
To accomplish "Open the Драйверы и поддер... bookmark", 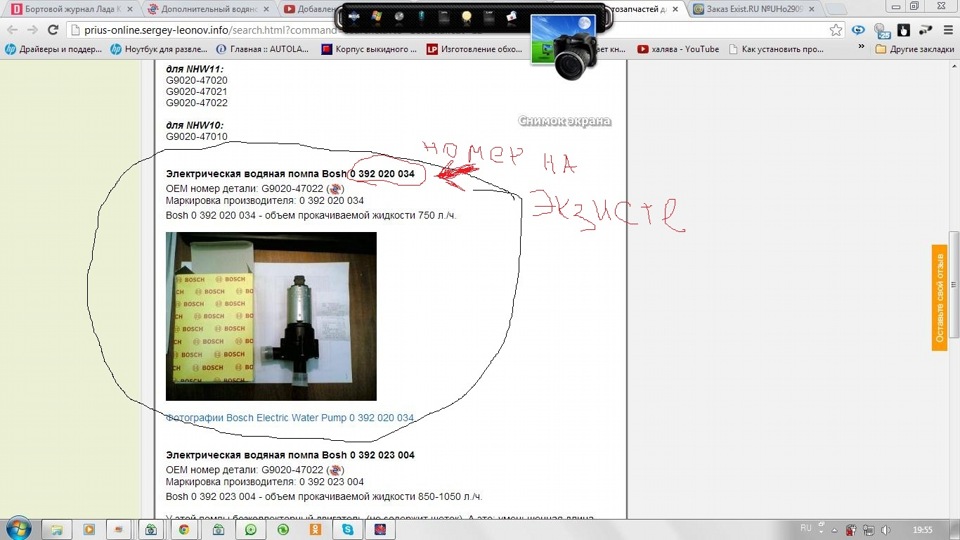I will point(54,49).
